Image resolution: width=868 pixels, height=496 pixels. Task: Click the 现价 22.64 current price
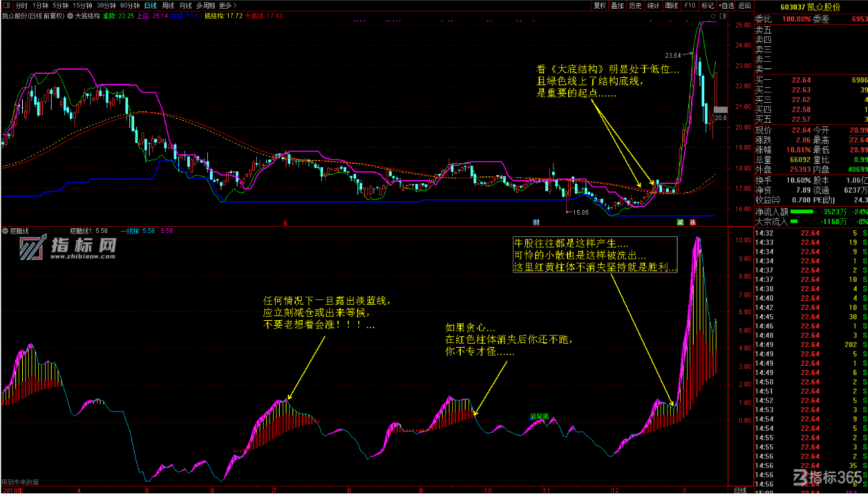801,130
